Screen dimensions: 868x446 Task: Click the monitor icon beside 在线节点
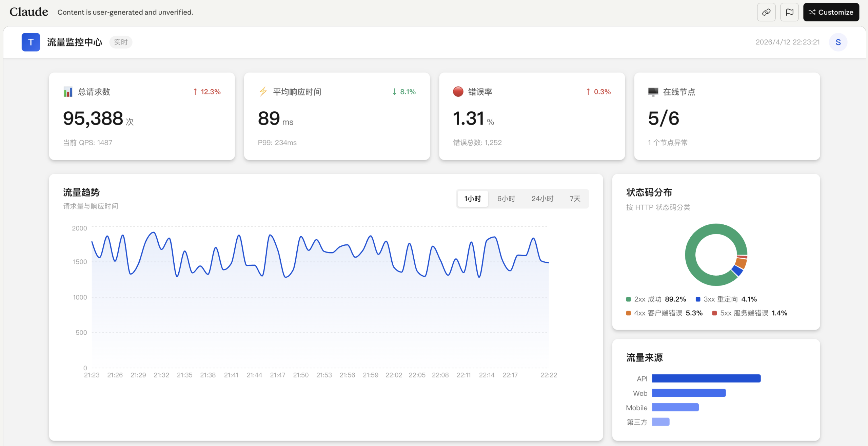click(653, 92)
